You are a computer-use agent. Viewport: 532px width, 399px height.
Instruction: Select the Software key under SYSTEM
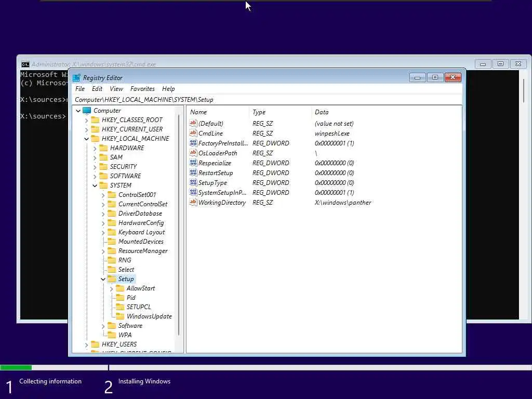(130, 326)
